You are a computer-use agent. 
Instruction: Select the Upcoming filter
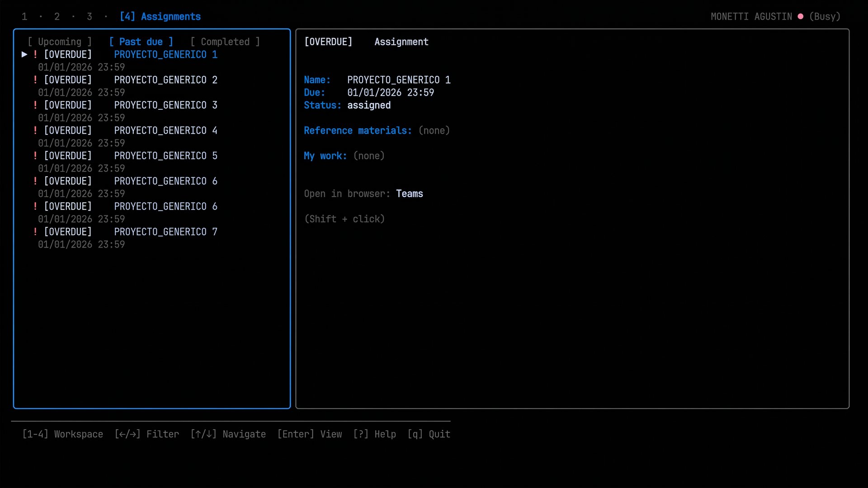[x=60, y=42]
